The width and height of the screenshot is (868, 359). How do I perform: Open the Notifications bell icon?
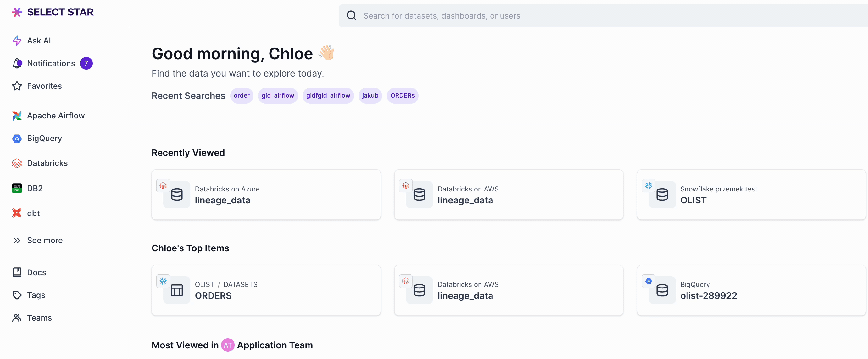click(17, 63)
